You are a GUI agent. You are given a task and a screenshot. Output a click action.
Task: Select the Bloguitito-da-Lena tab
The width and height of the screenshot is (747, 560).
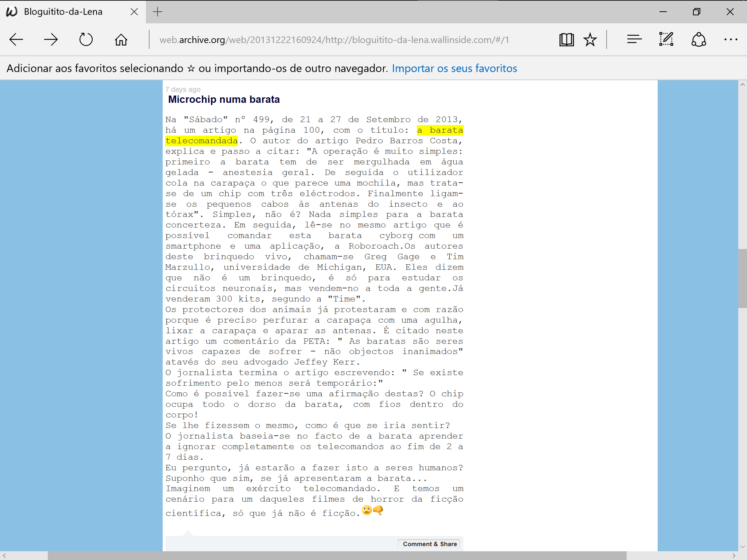pos(63,12)
